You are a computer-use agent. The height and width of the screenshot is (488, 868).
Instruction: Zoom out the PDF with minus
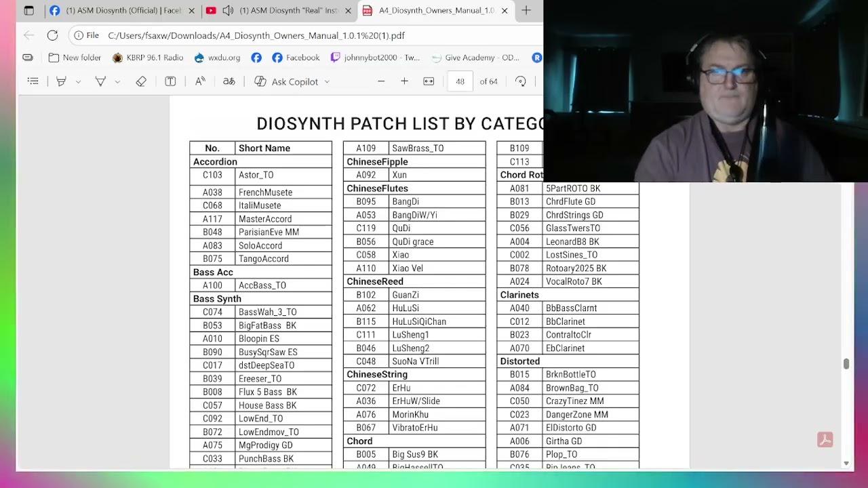[x=381, y=81]
